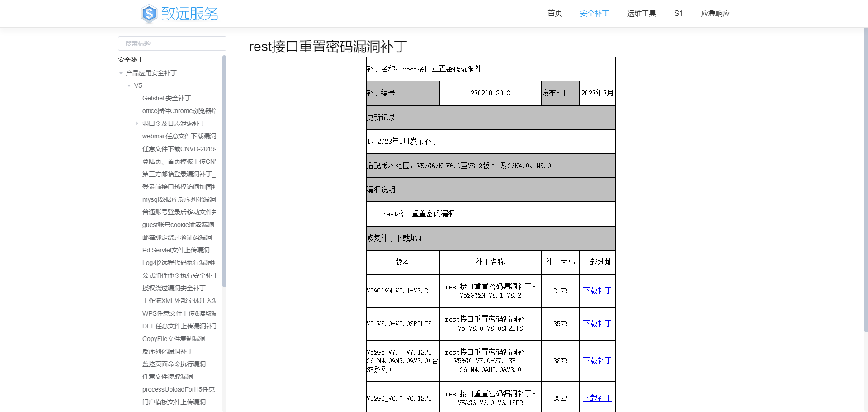Select CopyFile文件复制漏洞 in sidebar

(173, 339)
